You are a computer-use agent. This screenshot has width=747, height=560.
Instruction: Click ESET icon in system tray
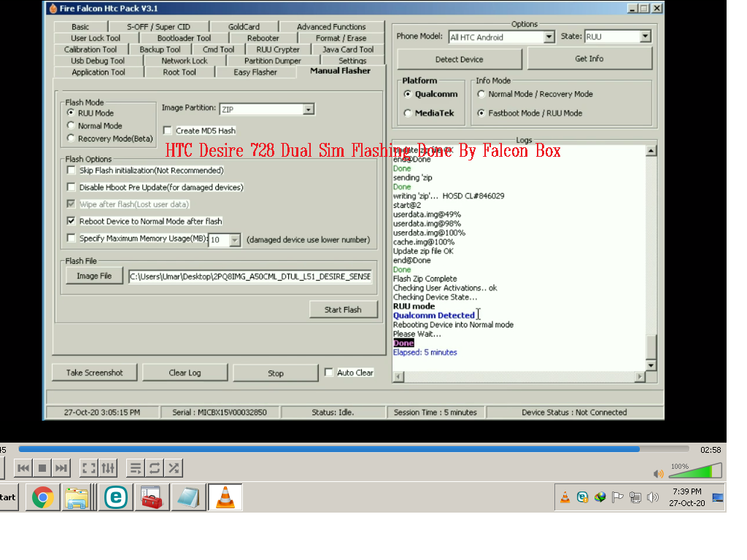582,497
